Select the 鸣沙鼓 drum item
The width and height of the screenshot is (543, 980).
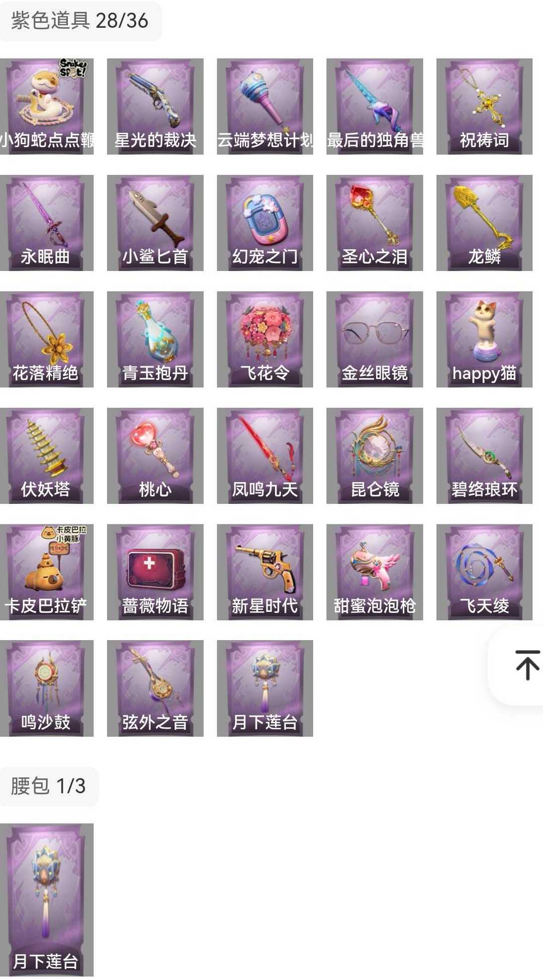pyautogui.click(x=47, y=688)
